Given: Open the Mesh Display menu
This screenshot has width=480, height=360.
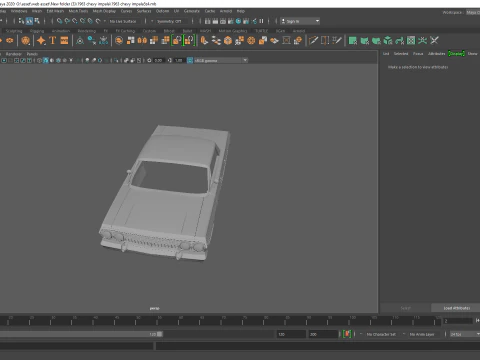Looking at the screenshot, I should (x=104, y=11).
